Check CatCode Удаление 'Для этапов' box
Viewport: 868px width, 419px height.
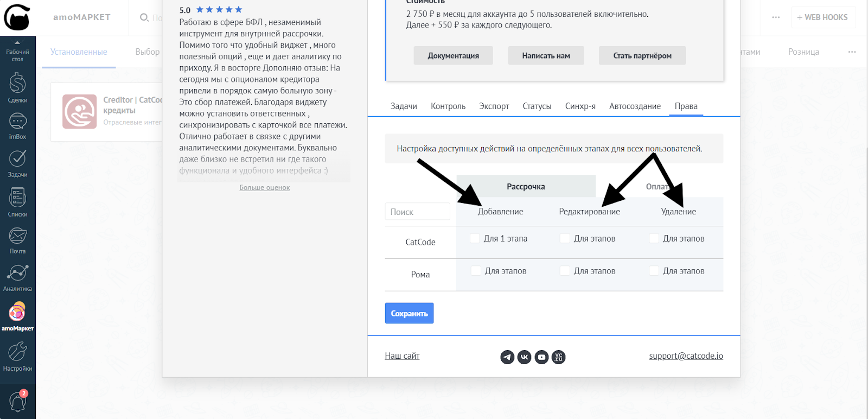[x=654, y=238]
